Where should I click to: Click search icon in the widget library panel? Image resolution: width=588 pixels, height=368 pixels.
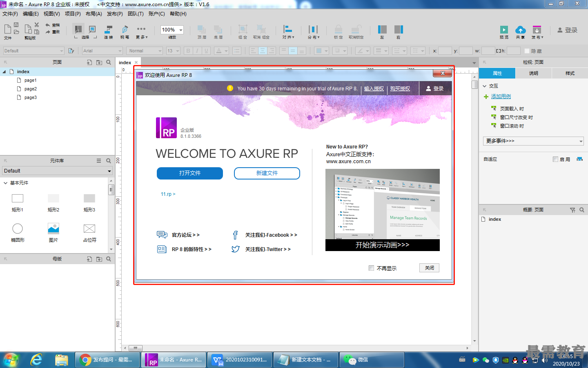[109, 161]
